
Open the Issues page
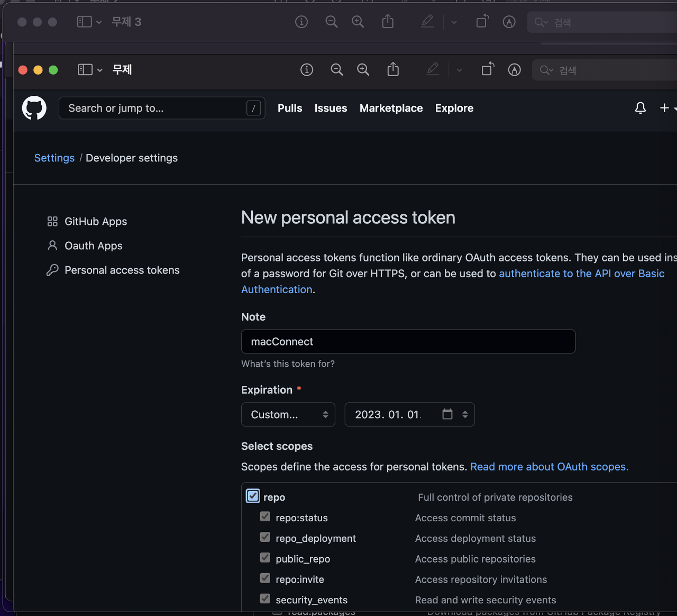click(331, 108)
